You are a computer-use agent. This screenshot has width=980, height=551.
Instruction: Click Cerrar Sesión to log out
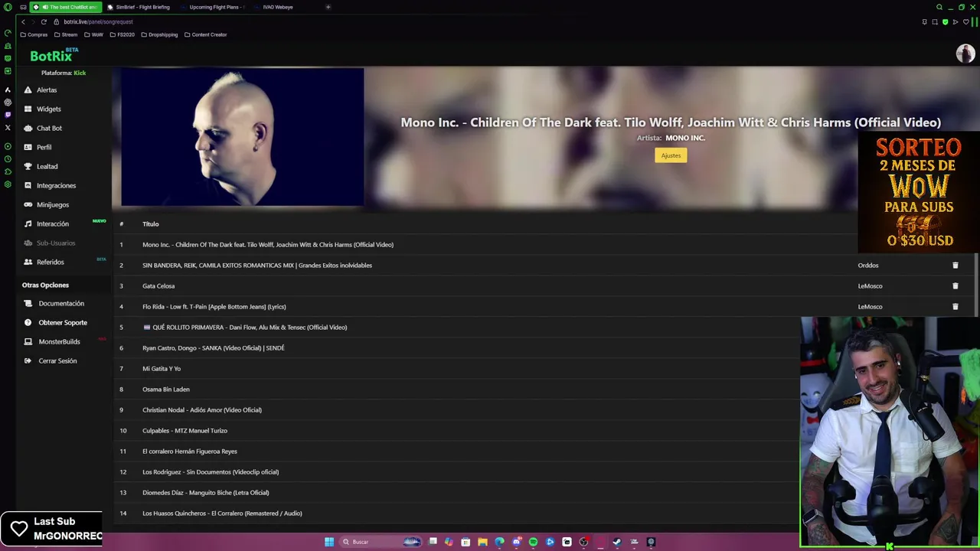pos(57,360)
